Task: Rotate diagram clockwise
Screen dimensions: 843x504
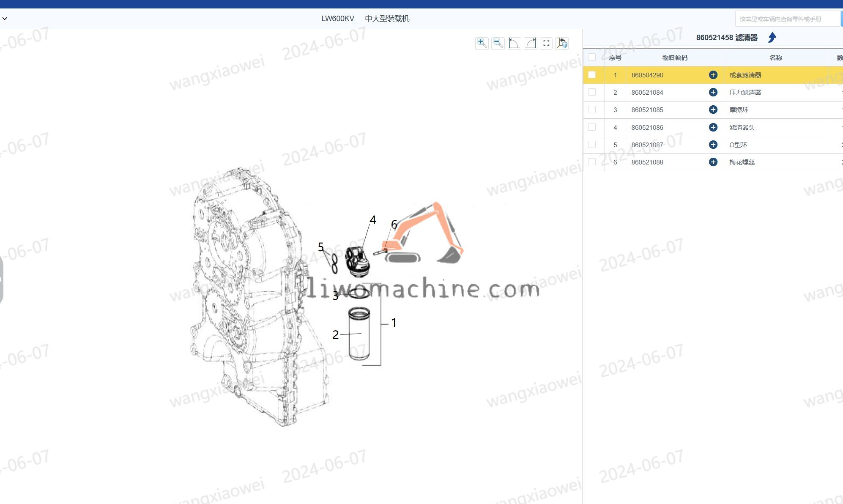Action: (530, 43)
